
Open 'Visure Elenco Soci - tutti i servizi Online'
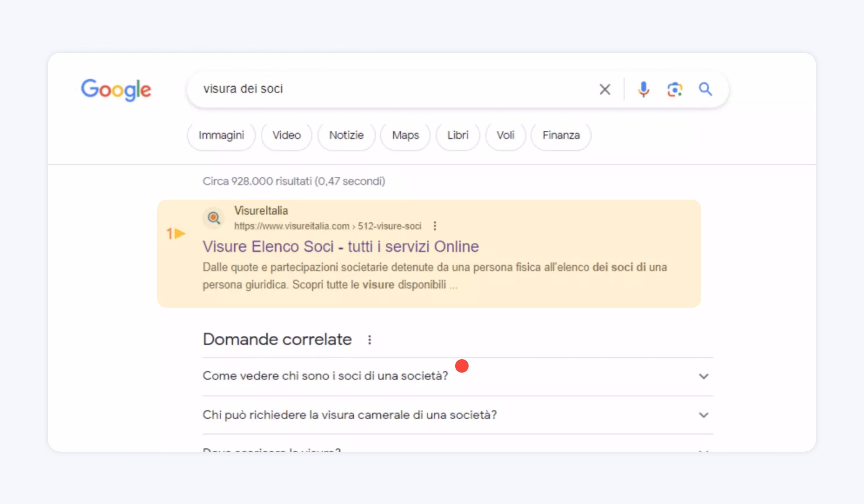tap(340, 246)
